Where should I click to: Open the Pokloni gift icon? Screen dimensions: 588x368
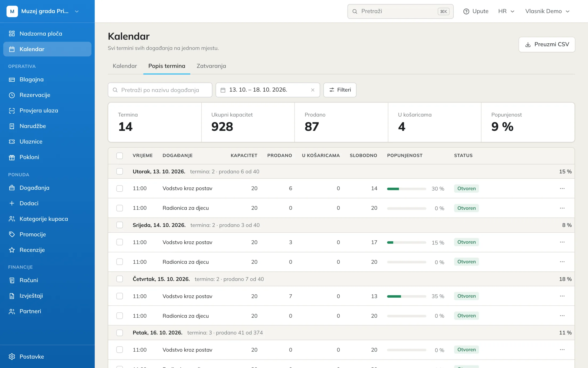pyautogui.click(x=12, y=157)
